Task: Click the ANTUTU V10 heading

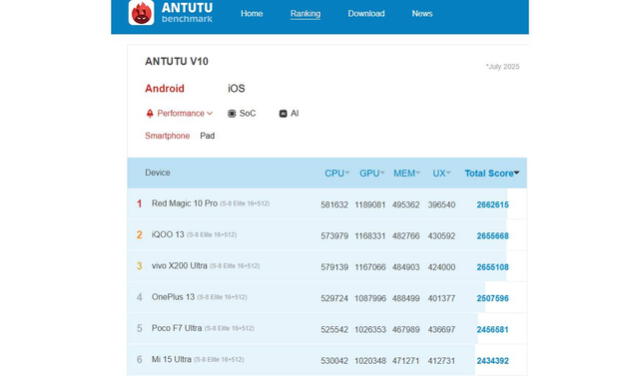Action: click(x=177, y=62)
